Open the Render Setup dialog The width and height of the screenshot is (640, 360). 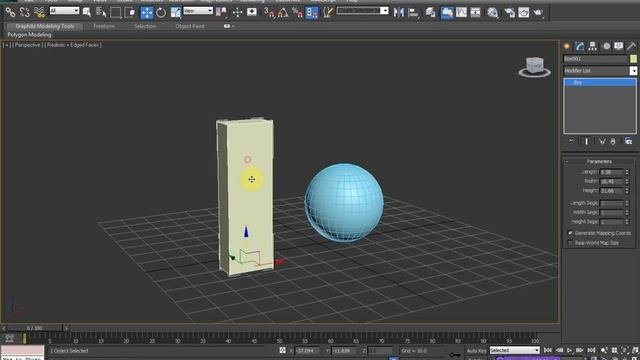point(510,13)
